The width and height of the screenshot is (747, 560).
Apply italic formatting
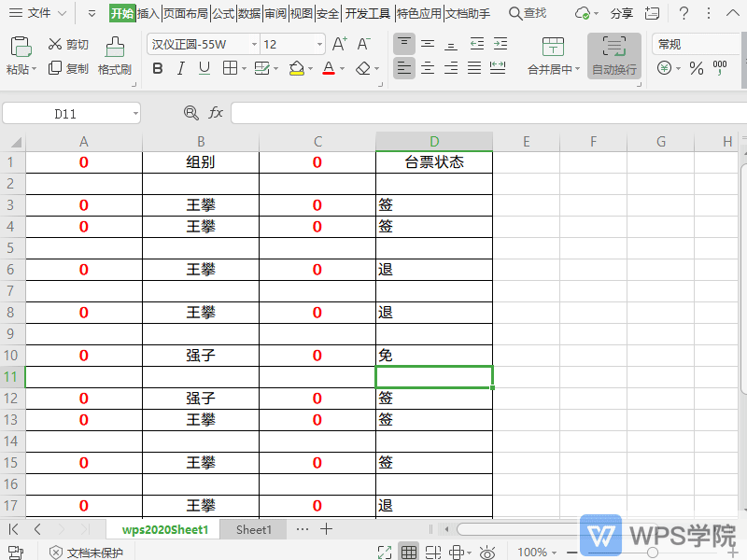(x=179, y=68)
